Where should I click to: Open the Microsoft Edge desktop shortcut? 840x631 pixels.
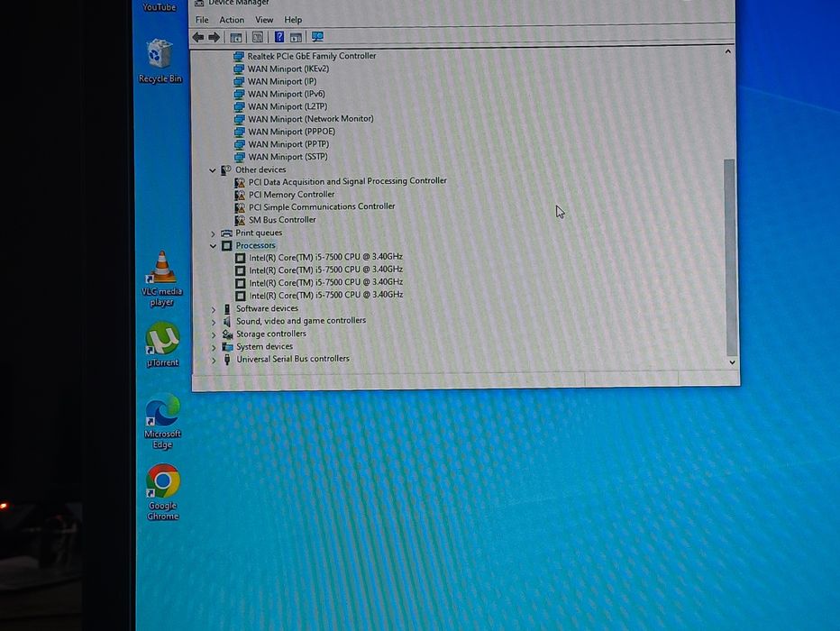[x=162, y=422]
